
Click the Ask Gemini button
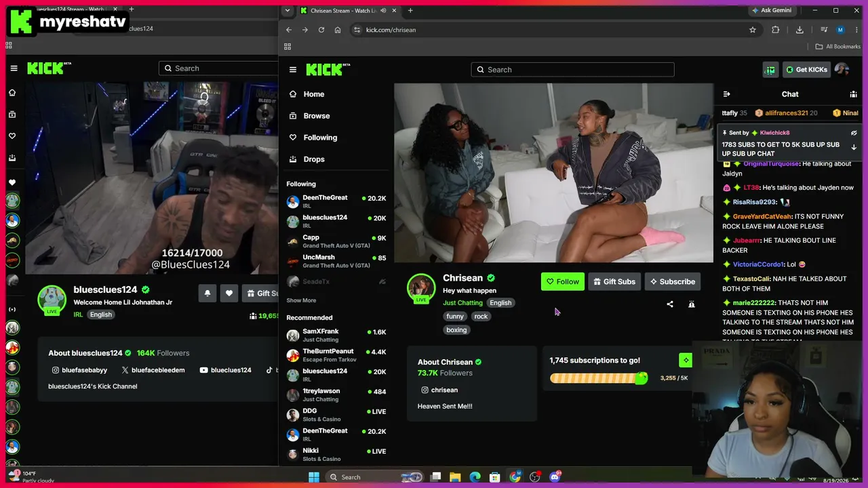[771, 10]
